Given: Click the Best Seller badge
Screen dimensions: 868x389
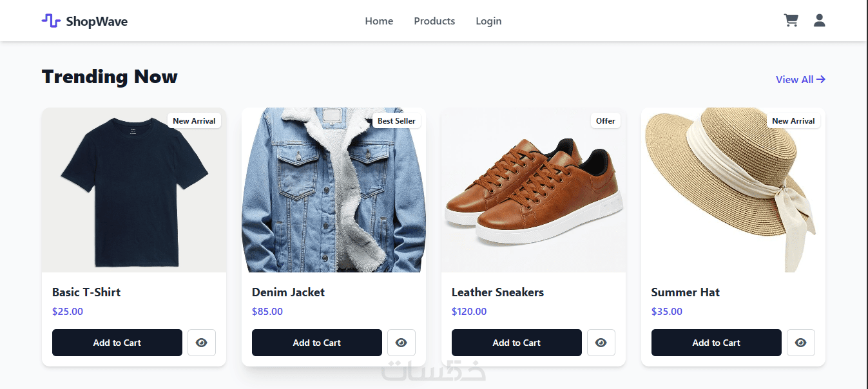Looking at the screenshot, I should point(396,120).
